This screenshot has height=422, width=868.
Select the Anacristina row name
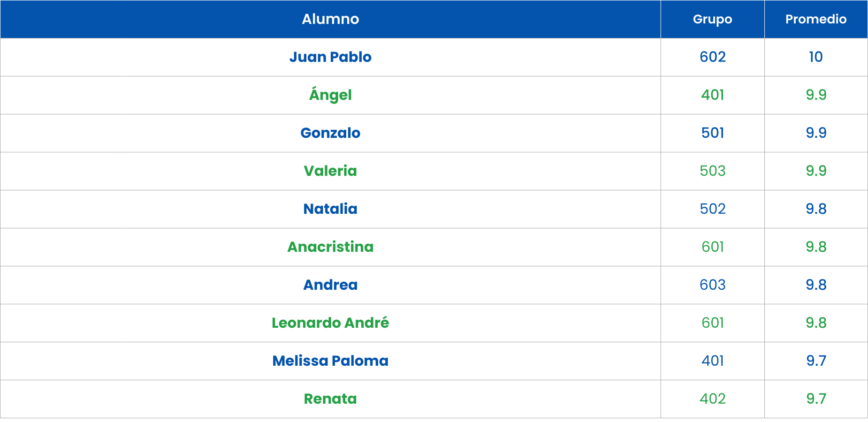tap(330, 247)
